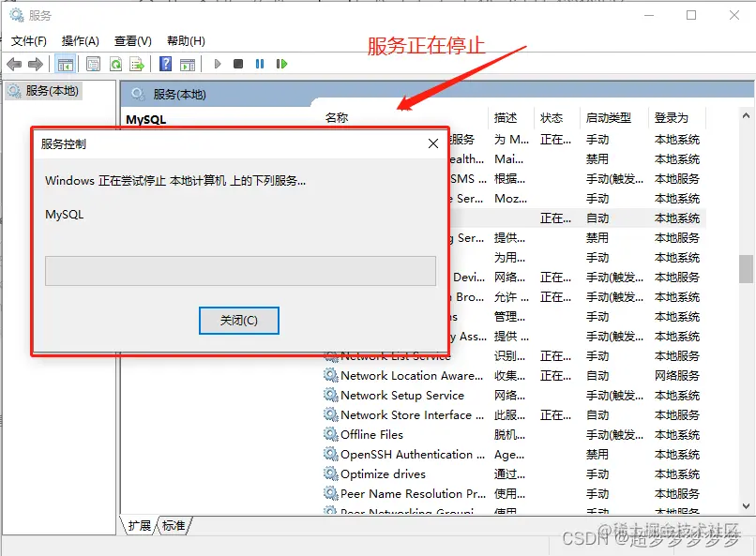Select the Network Setup Service row
Viewport: 756px width, 556px height.
(513, 395)
